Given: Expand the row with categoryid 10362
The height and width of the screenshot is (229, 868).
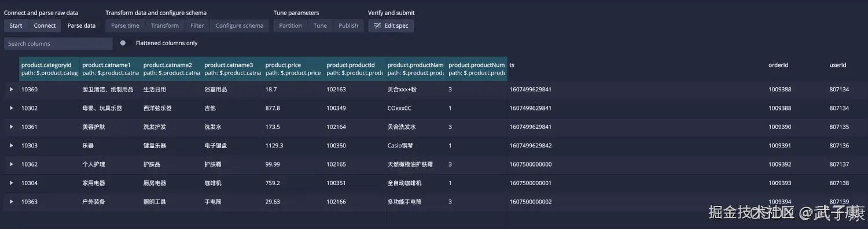Looking at the screenshot, I should (11, 164).
